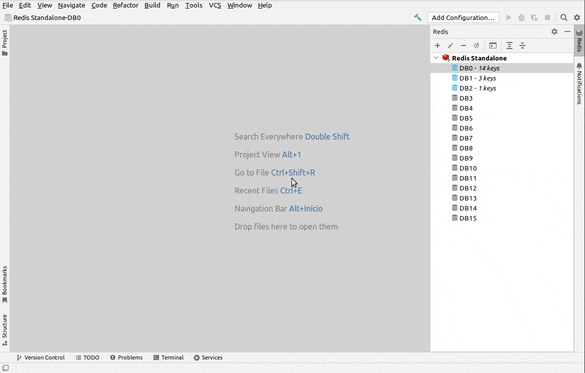This screenshot has width=585, height=373.
Task: Open the Refactor menu
Action: point(126,5)
